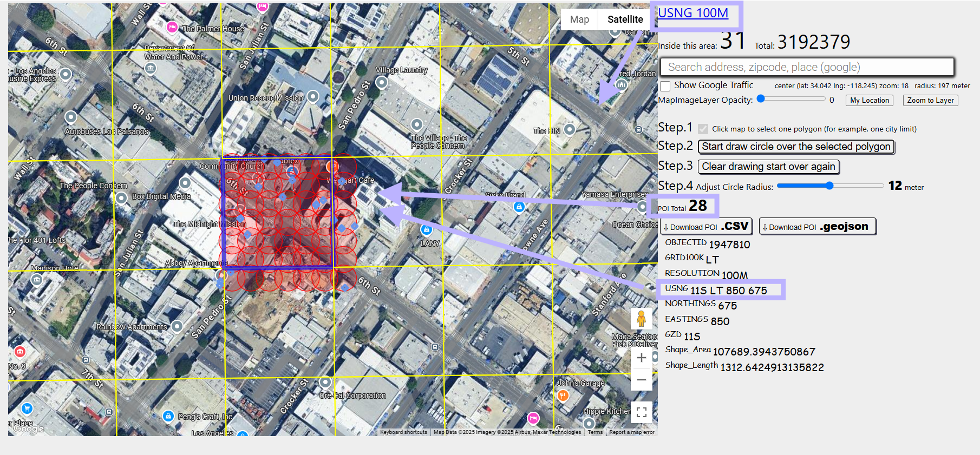
Task: Click the Shape_Length value
Action: pyautogui.click(x=772, y=367)
